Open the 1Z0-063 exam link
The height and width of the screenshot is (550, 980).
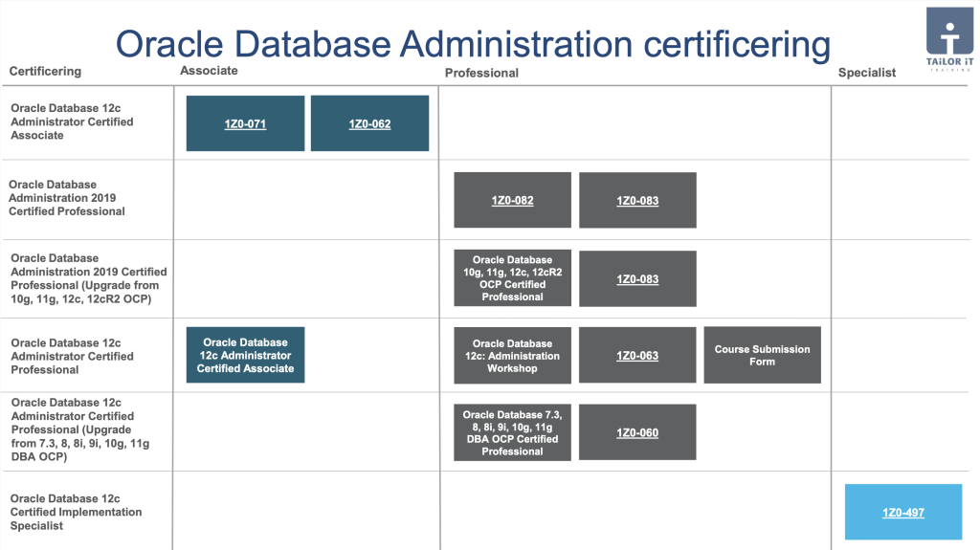coord(637,355)
